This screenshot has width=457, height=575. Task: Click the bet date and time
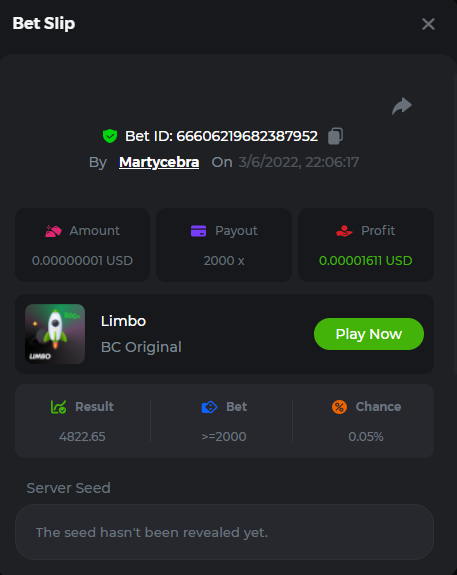coord(299,162)
